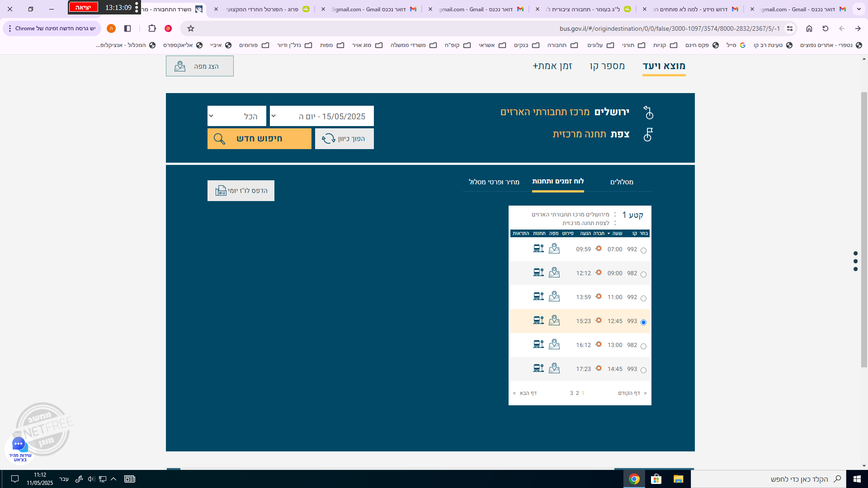Image resolution: width=868 pixels, height=488 pixels.
Task: Click the swap-direction arrows icon
Action: tap(329, 139)
